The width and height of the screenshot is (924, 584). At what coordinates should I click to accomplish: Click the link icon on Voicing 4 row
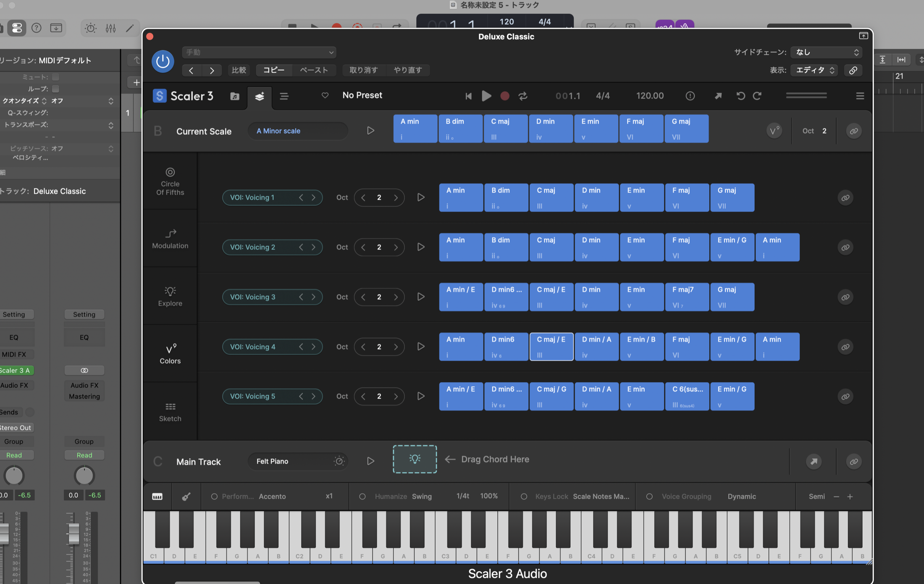(845, 347)
